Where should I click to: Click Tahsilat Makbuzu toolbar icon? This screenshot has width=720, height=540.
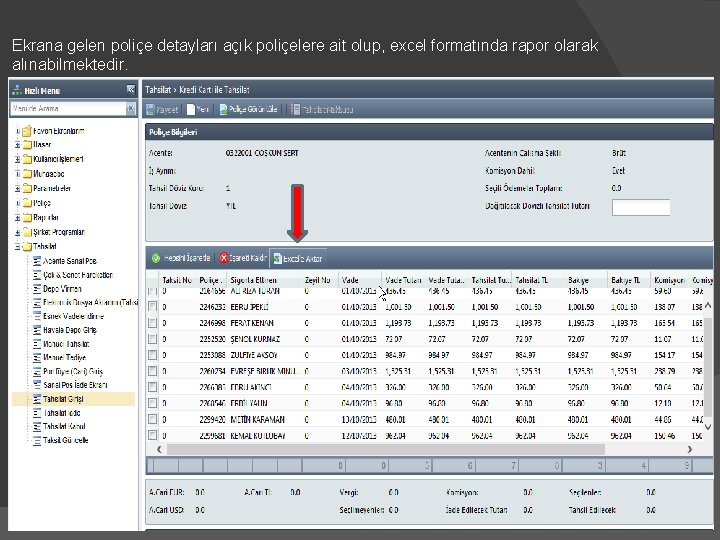coord(295,110)
